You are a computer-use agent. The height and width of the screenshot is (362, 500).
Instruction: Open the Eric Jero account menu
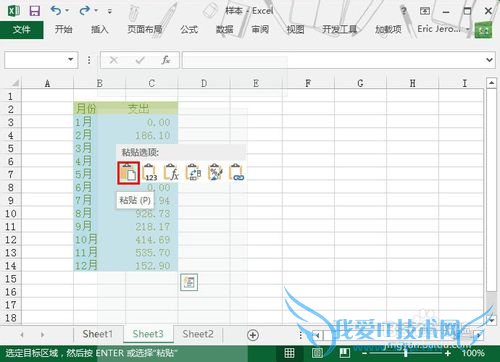[443, 29]
